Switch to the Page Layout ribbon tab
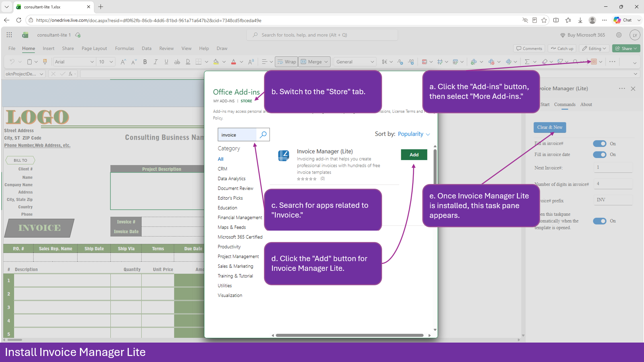The height and width of the screenshot is (362, 644). pyautogui.click(x=94, y=48)
